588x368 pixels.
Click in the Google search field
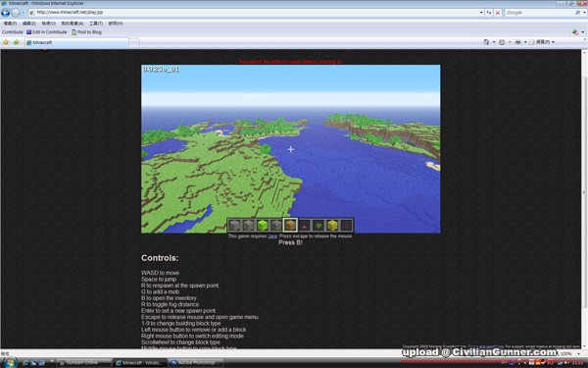(539, 13)
